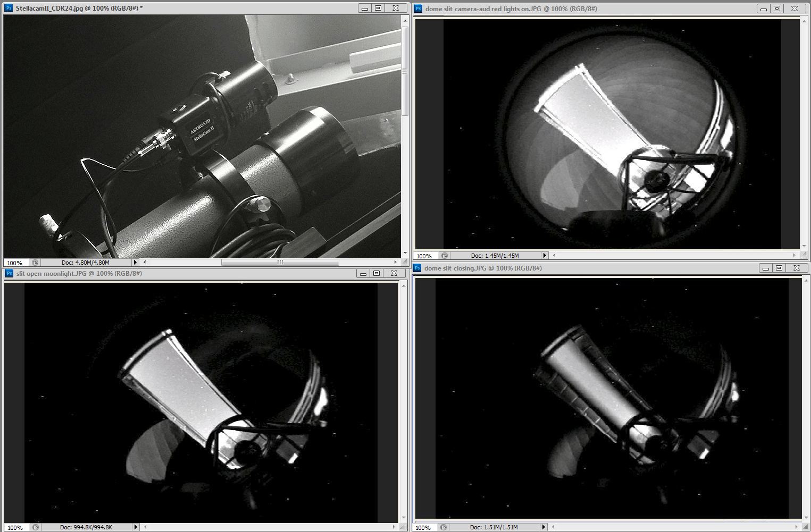The height and width of the screenshot is (532, 811).
Task: Click the Ps icon of slit open moonlight.JPG
Action: point(9,274)
